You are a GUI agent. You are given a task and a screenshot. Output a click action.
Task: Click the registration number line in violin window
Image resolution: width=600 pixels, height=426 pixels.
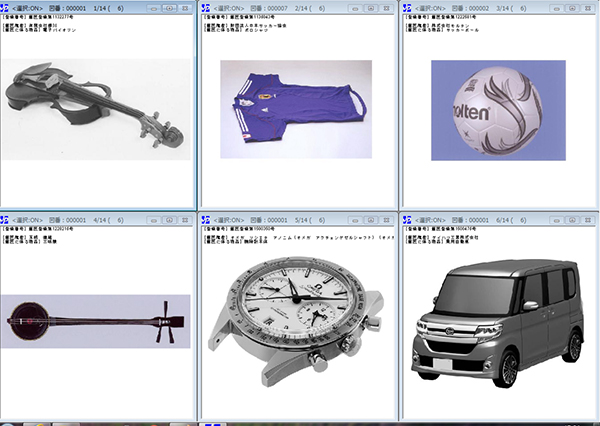pyautogui.click(x=38, y=17)
